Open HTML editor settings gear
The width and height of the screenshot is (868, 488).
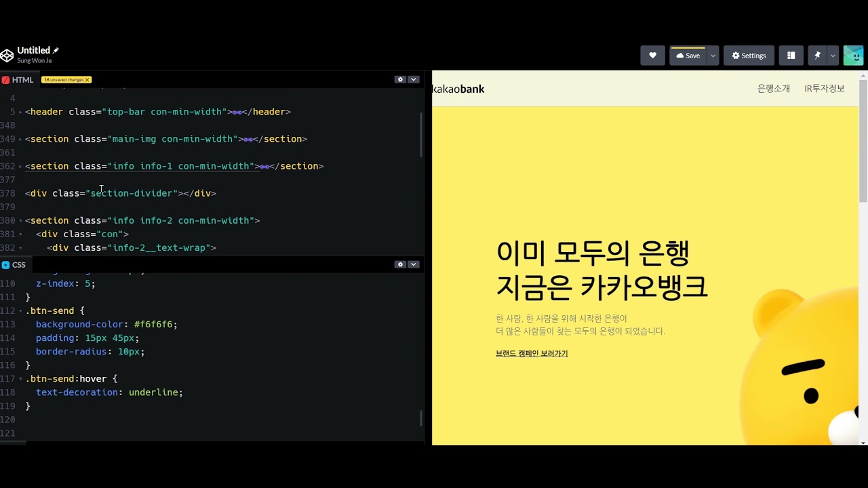pyautogui.click(x=400, y=79)
